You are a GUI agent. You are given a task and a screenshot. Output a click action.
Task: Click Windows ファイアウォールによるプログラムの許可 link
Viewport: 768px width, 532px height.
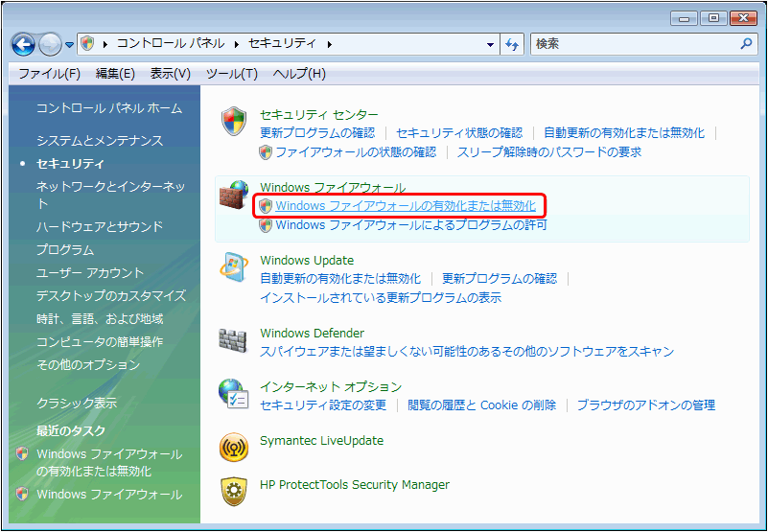411,225
